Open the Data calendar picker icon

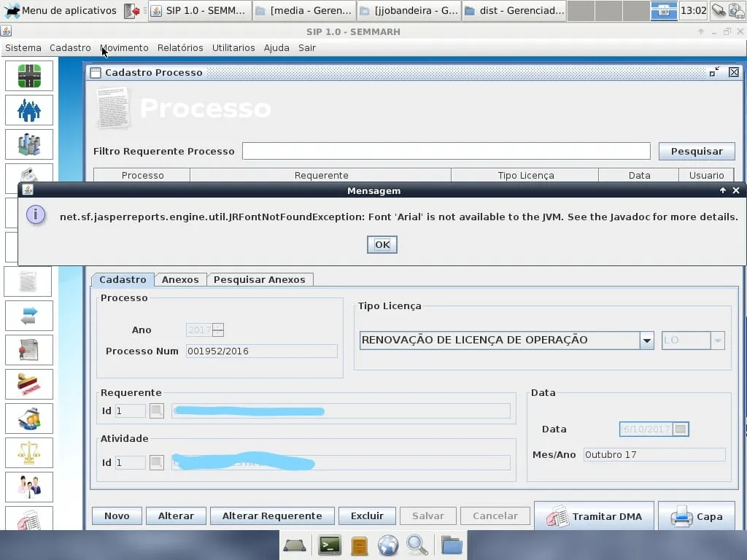tap(681, 429)
